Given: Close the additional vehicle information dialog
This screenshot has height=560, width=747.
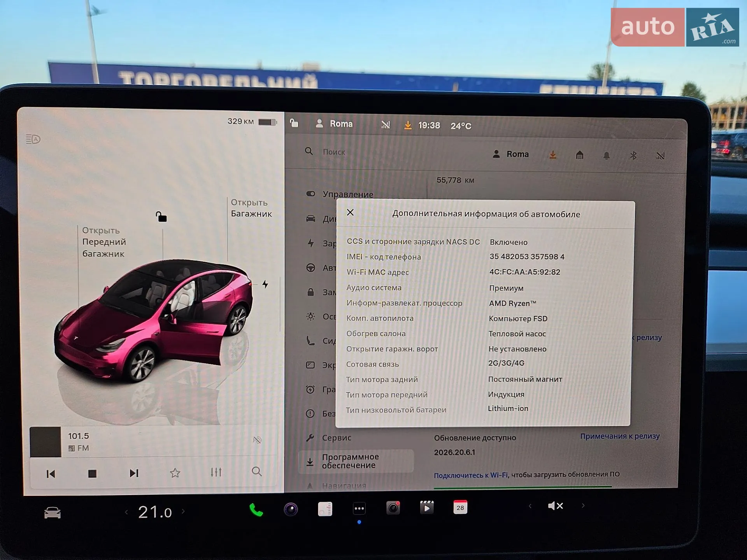Looking at the screenshot, I should 350,212.
